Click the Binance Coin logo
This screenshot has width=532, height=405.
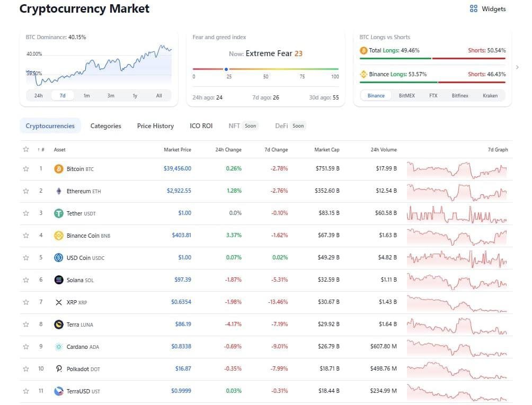(x=59, y=236)
